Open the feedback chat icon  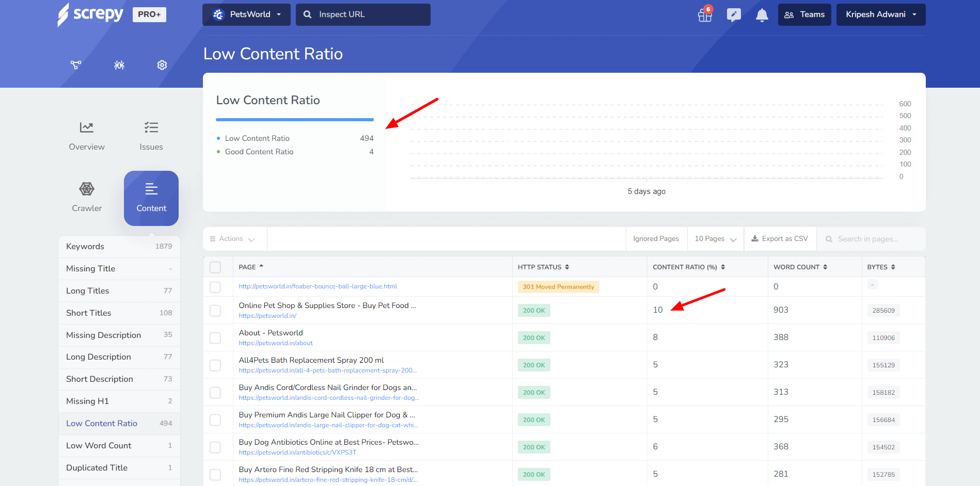pyautogui.click(x=733, y=15)
